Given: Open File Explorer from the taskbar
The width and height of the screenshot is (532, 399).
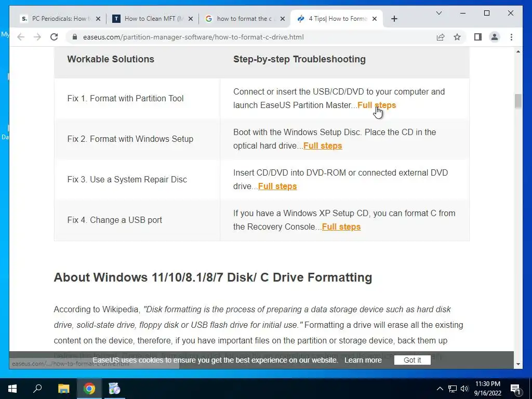Looking at the screenshot, I should pyautogui.click(x=63, y=389).
